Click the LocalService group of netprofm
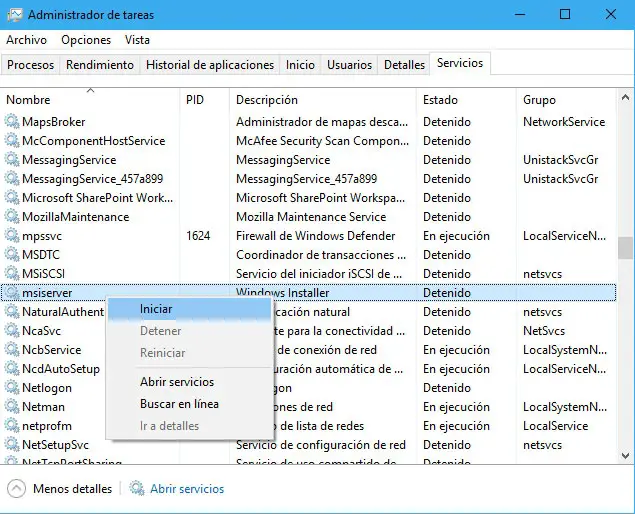Screen dimensions: 635x514 (556, 426)
